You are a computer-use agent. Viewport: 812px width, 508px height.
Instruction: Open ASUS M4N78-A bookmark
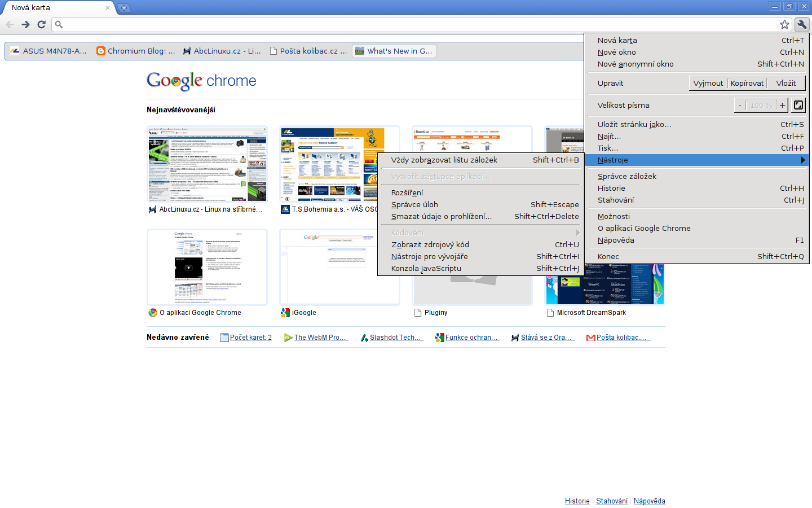click(x=48, y=51)
